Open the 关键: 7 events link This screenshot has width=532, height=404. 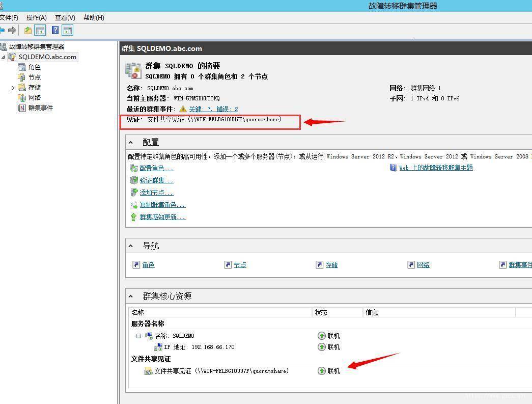tap(201, 109)
